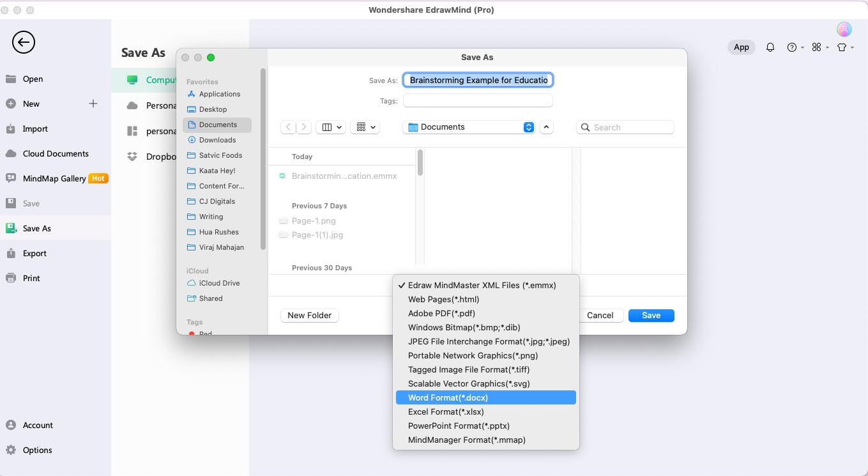
Task: Open the column view switcher dropdown
Action: click(331, 127)
